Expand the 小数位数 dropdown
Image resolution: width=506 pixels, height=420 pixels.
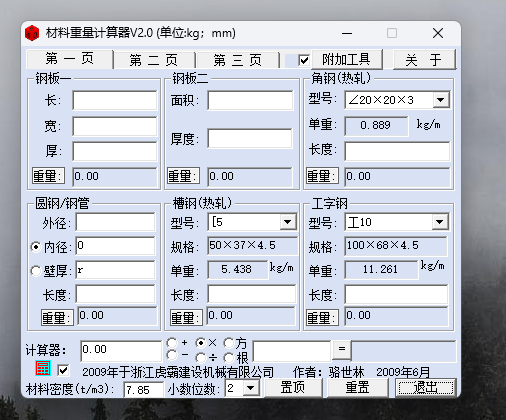tap(251, 388)
